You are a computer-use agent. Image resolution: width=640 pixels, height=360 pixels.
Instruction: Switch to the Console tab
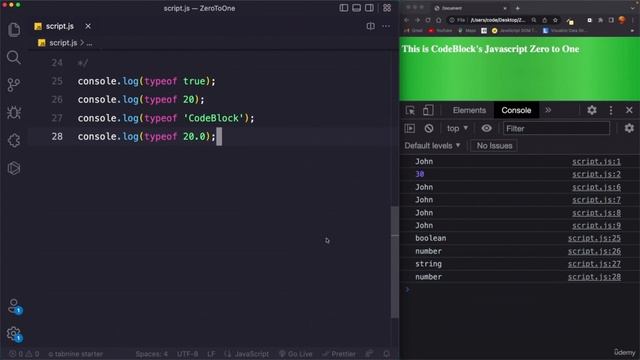516,110
